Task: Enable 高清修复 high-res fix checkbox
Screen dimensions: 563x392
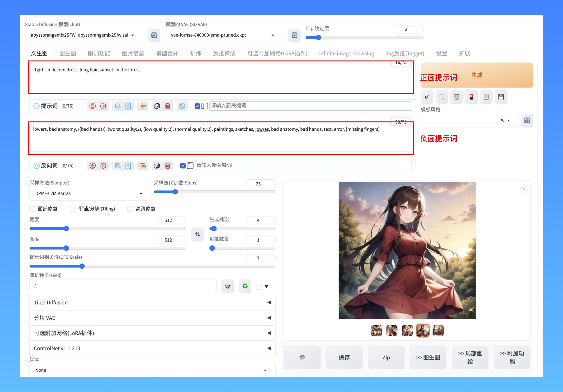Action: [x=128, y=209]
